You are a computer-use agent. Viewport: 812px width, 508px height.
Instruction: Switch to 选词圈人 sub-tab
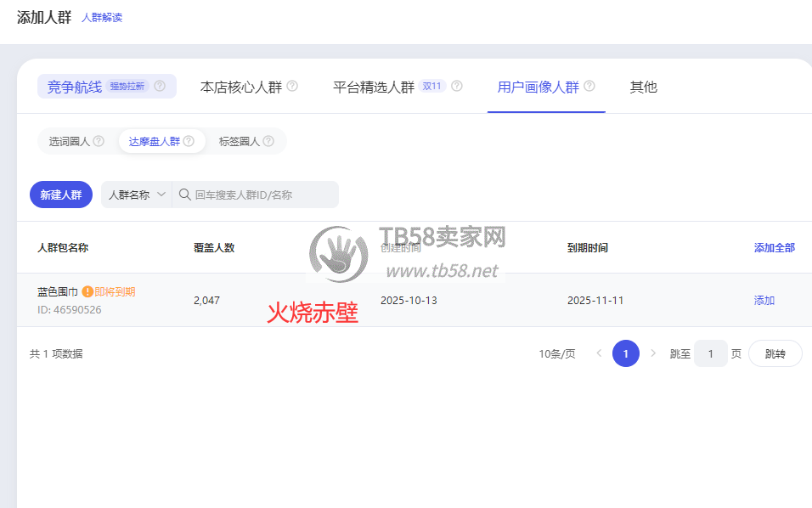click(69, 142)
